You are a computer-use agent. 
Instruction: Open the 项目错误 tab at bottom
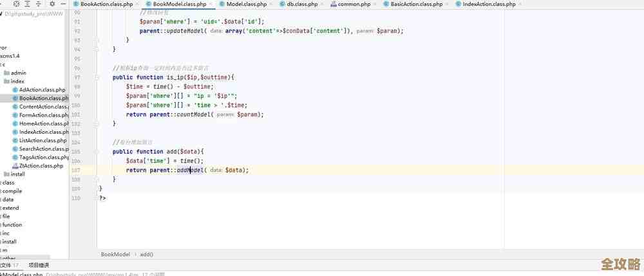click(x=39, y=265)
